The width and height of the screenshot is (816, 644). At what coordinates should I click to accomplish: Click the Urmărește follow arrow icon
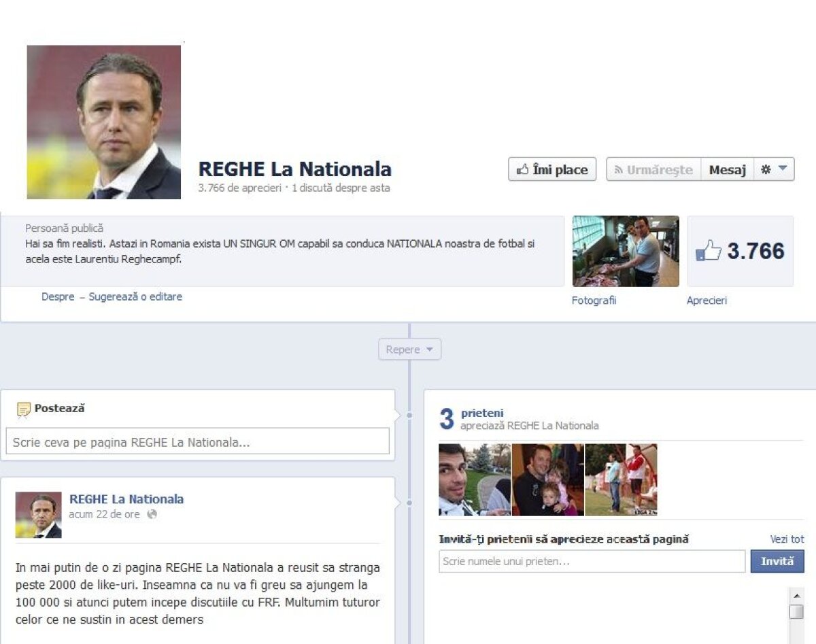point(619,169)
